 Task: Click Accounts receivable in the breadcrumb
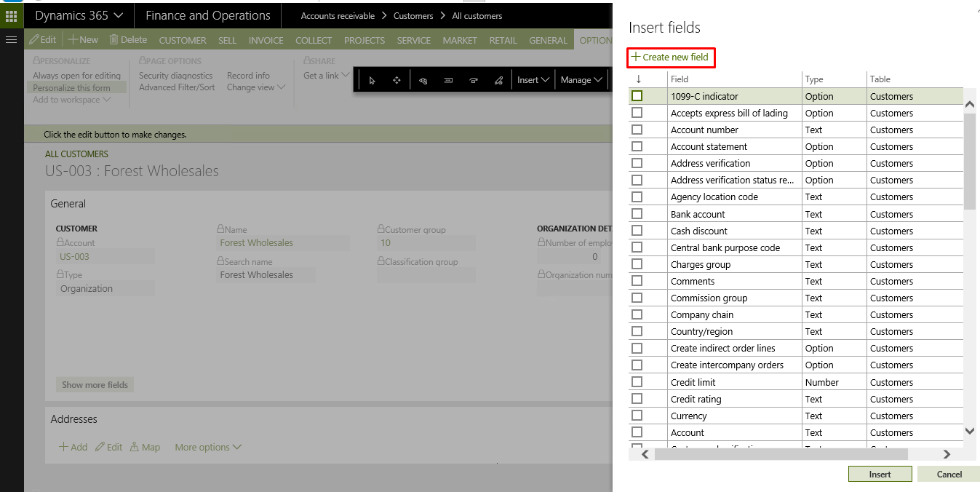click(338, 15)
